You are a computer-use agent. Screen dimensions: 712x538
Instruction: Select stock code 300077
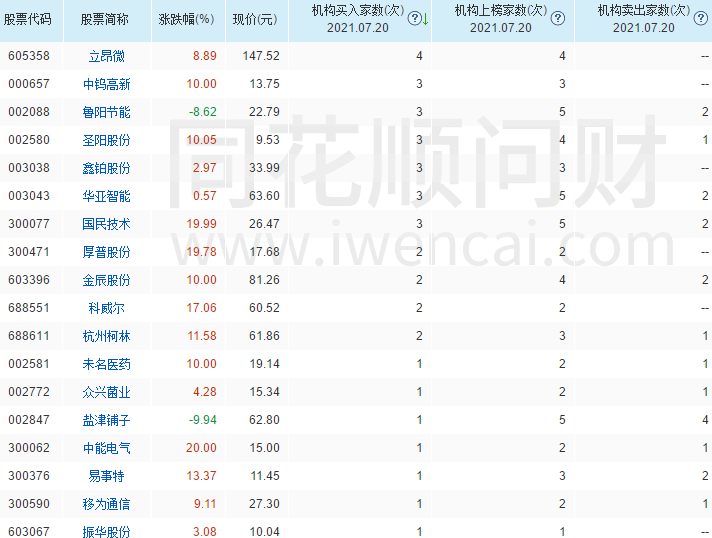point(29,224)
